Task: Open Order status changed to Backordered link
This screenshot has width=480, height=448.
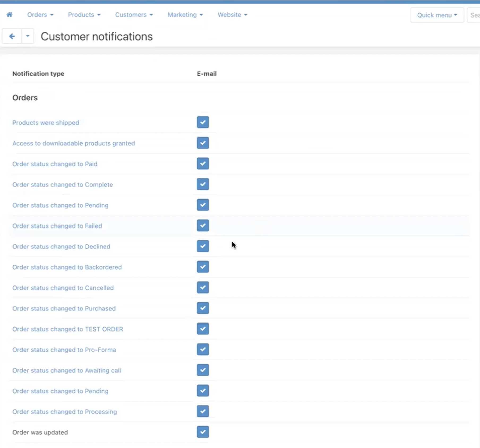Action: point(67,267)
